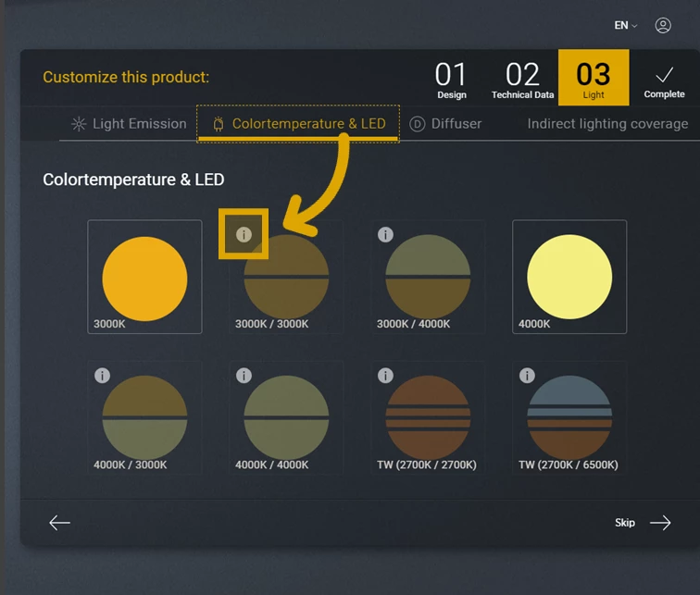Expand the EN language dropdown
The width and height of the screenshot is (700, 595).
point(626,26)
